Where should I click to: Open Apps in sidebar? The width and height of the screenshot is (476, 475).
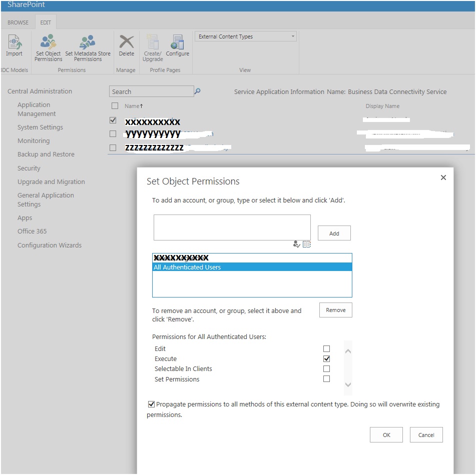tap(25, 218)
